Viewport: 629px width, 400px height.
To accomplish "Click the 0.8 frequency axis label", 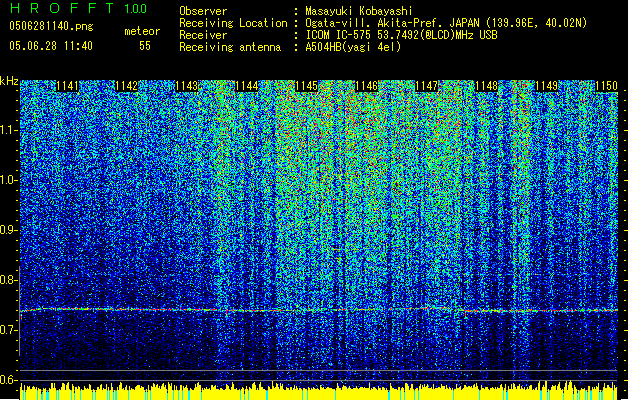I will point(8,280).
